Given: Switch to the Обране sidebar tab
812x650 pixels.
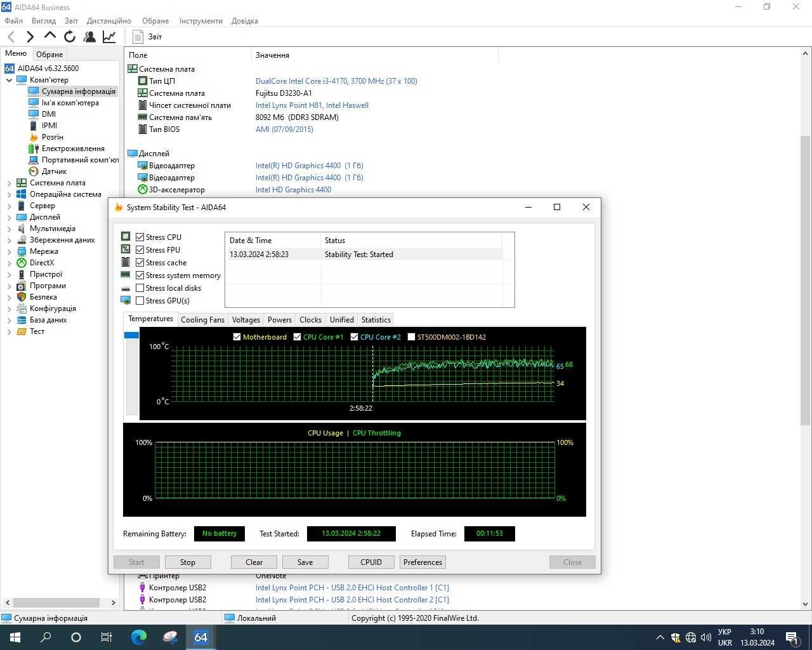Looking at the screenshot, I should point(49,55).
